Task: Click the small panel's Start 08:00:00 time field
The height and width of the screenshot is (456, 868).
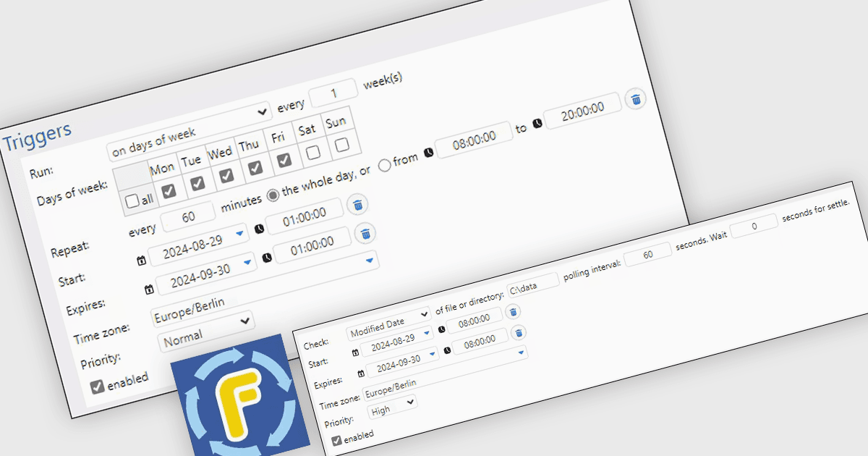Action: (x=475, y=321)
